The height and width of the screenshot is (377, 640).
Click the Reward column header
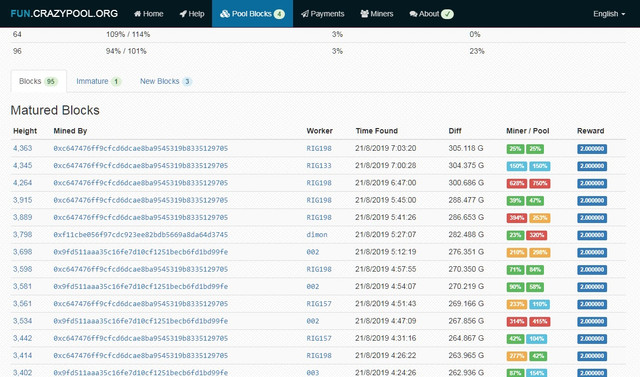(591, 131)
